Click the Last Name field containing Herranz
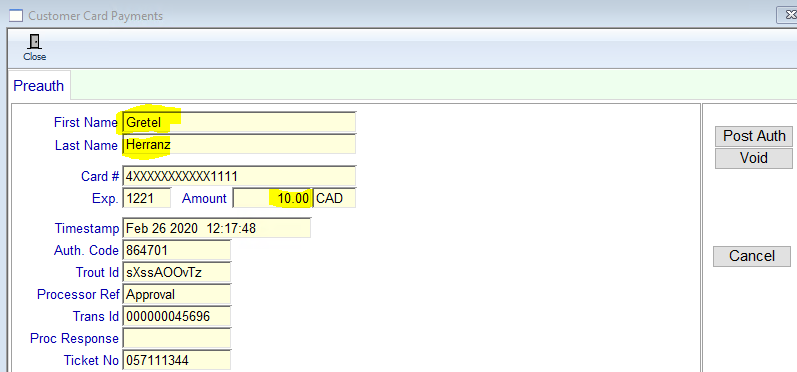Image resolution: width=797 pixels, height=372 pixels. coord(239,144)
